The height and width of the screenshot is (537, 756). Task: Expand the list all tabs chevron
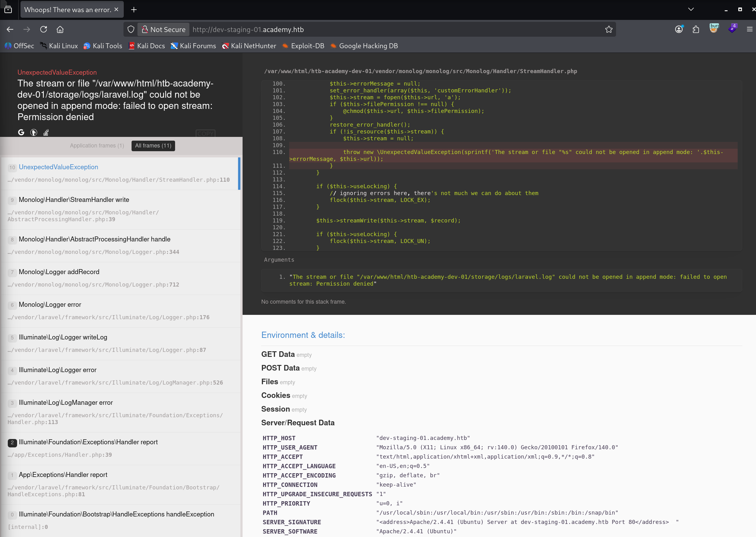pos(691,9)
